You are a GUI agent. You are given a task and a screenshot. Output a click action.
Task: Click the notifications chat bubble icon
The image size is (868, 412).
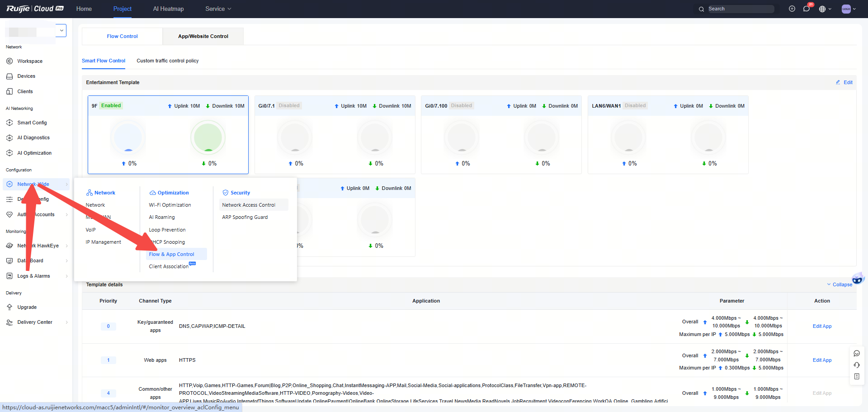[806, 9]
